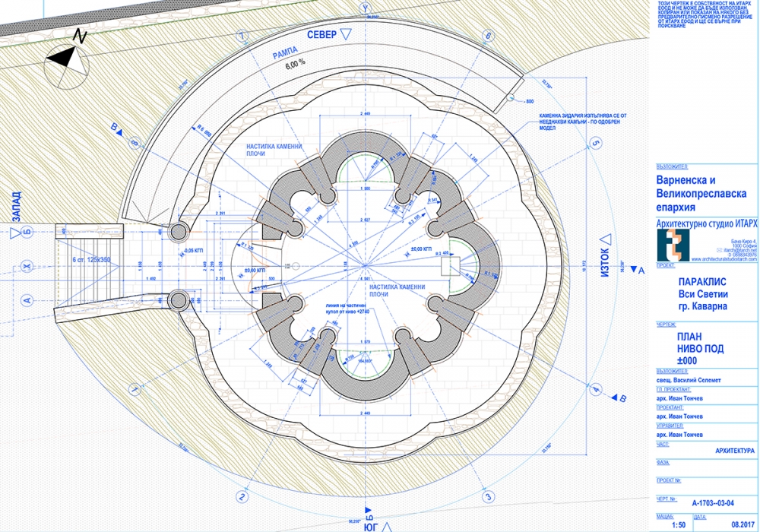The image size is (760, 532).
Task: Click the ЗАПАД direction label
Action: [17, 207]
